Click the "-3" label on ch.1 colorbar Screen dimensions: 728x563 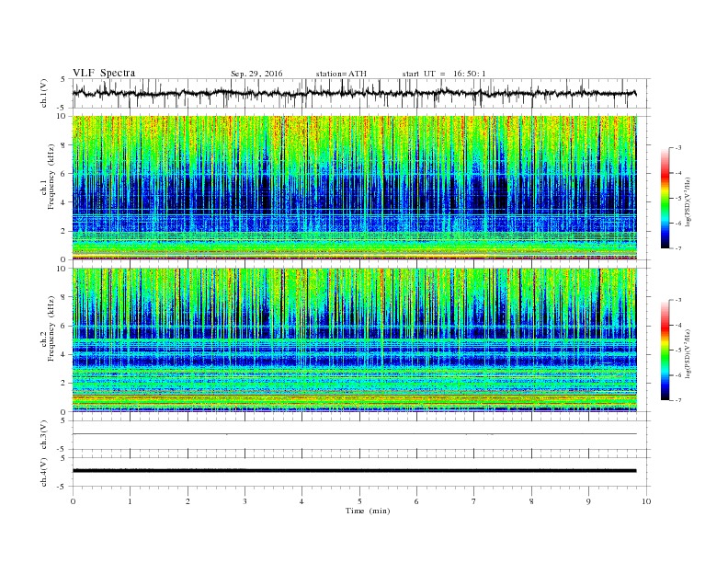(x=678, y=148)
